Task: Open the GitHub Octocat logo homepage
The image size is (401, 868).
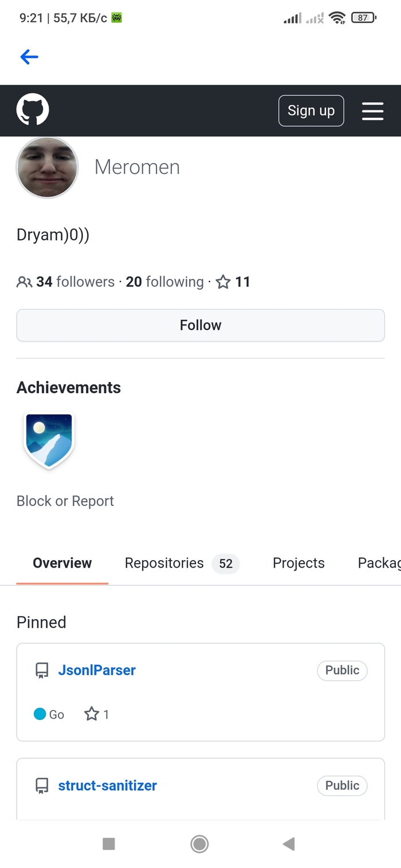Action: (33, 110)
